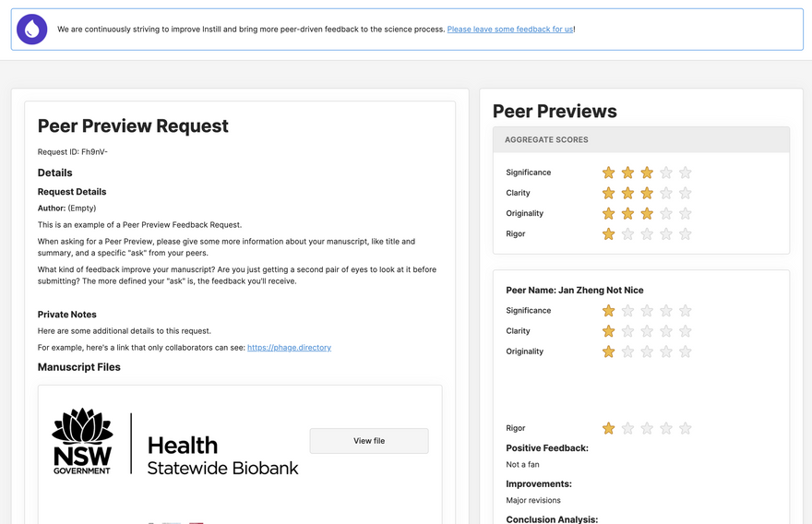Open the phage.directory link

pos(289,348)
